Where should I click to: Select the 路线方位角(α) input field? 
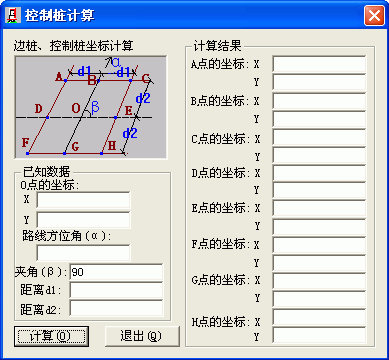click(x=83, y=253)
